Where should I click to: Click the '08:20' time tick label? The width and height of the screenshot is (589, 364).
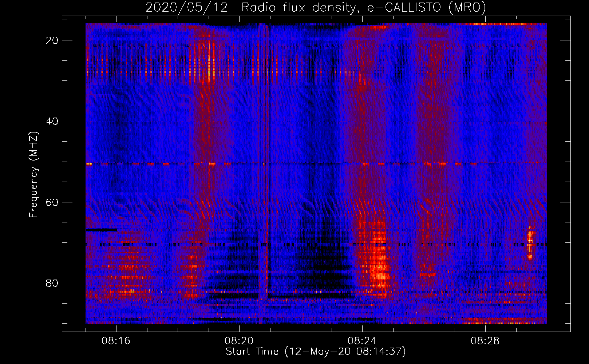click(x=239, y=341)
